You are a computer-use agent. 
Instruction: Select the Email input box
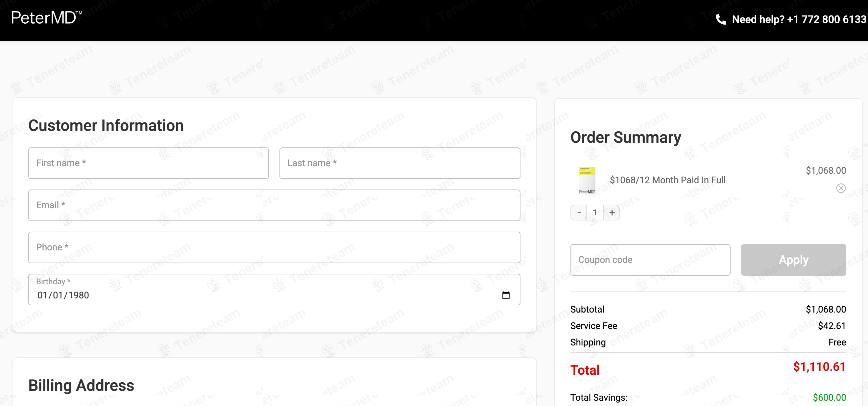(x=274, y=205)
